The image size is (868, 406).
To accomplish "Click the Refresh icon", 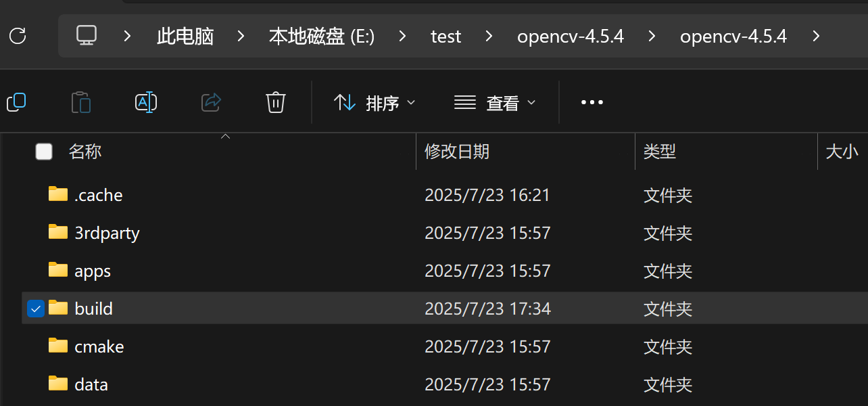I will point(18,36).
